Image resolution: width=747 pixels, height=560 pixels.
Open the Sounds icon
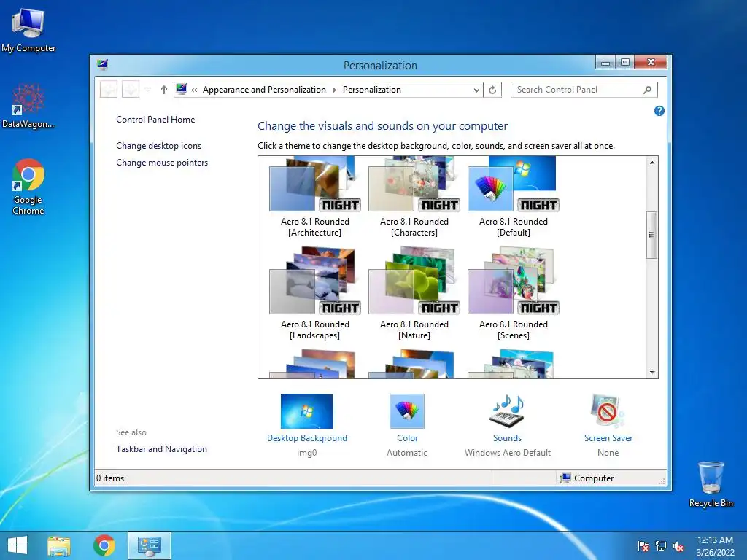(508, 411)
